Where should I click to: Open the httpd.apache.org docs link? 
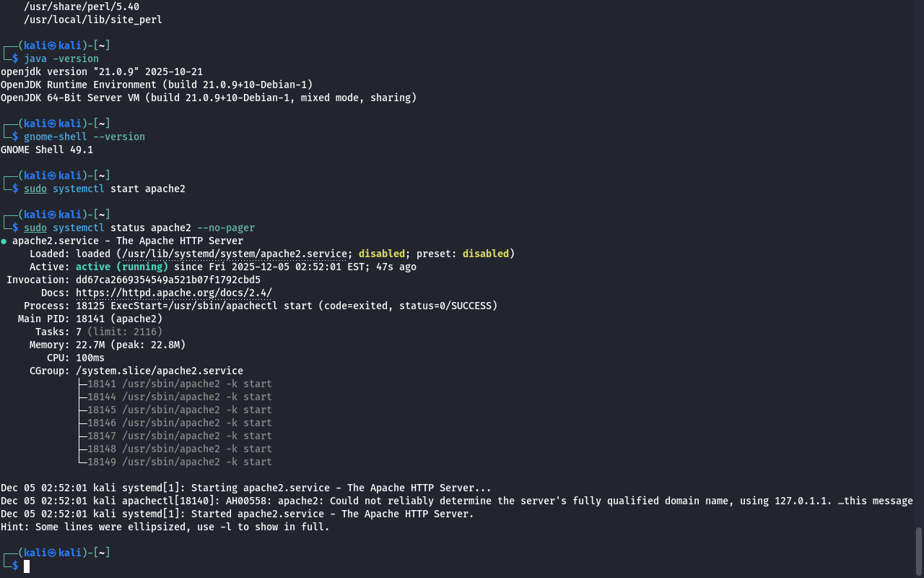tap(173, 293)
